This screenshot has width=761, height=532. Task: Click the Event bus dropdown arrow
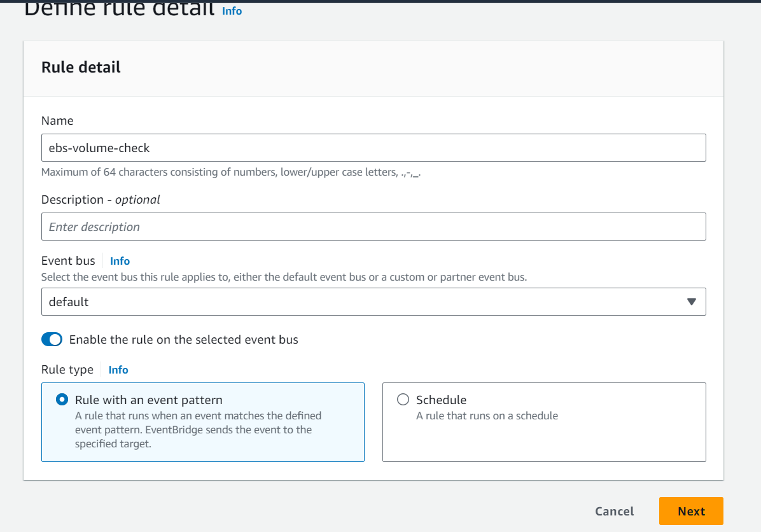tap(692, 302)
